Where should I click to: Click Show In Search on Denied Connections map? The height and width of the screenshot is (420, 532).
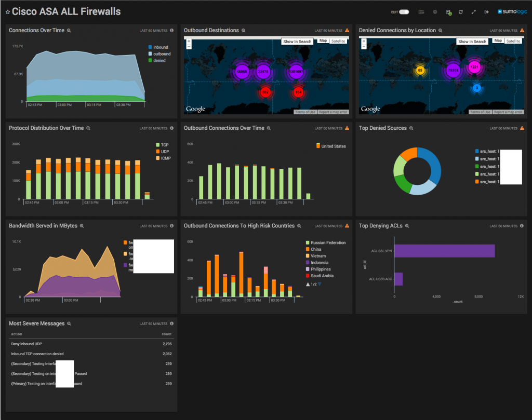(472, 42)
